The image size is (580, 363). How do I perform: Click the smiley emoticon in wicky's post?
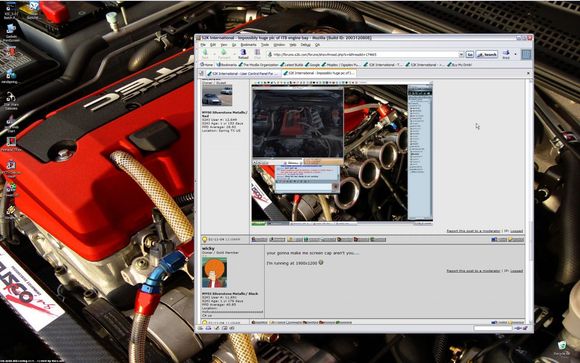pos(321,262)
